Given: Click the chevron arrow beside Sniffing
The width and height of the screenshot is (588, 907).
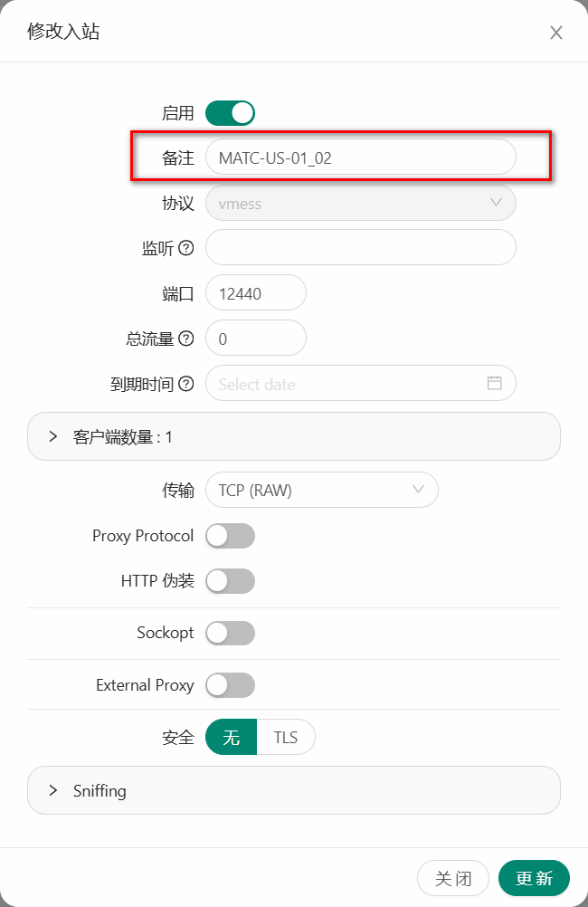Looking at the screenshot, I should click(53, 790).
